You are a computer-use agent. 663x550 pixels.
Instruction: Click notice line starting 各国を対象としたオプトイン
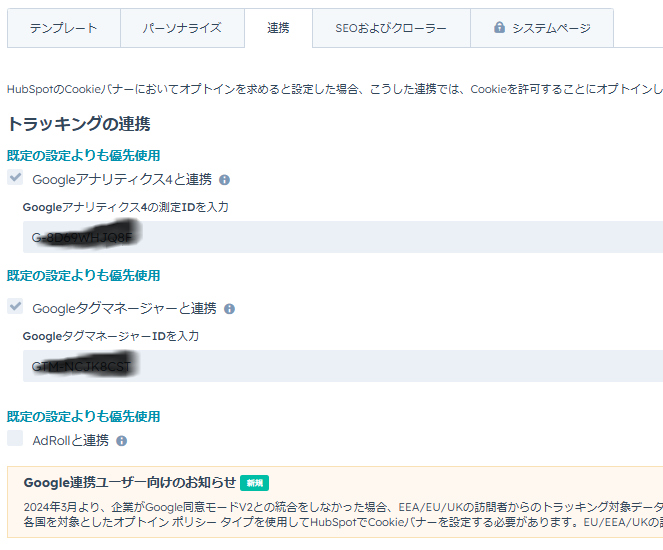pyautogui.click(x=343, y=522)
